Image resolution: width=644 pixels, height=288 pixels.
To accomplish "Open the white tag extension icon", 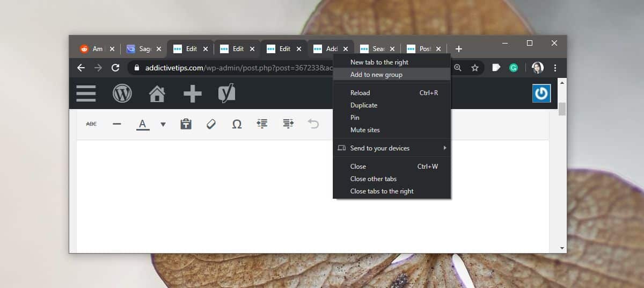I will pos(496,68).
